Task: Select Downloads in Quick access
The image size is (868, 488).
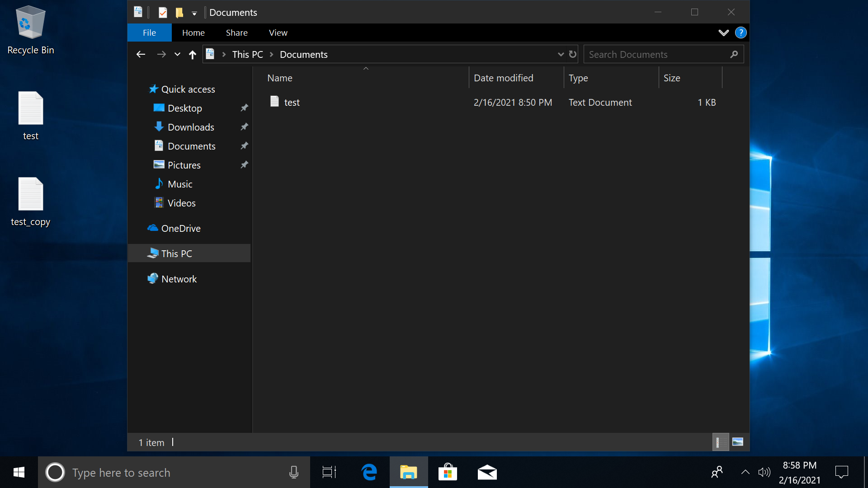Action: tap(190, 127)
